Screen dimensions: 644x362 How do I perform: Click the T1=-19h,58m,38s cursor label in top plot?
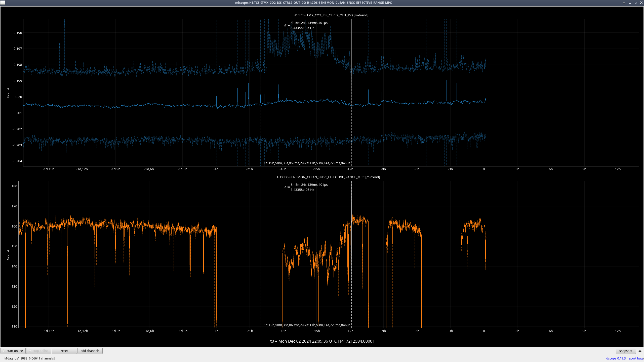(x=282, y=163)
